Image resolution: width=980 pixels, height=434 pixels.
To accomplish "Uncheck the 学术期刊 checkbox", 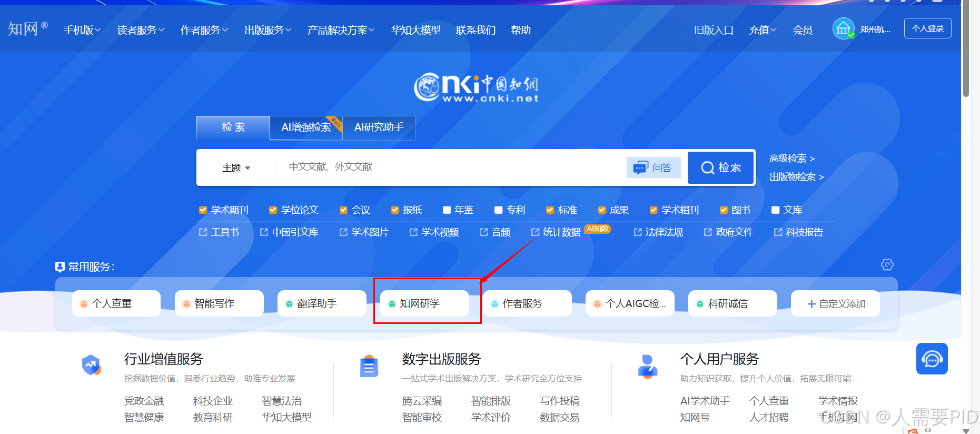I will 203,210.
